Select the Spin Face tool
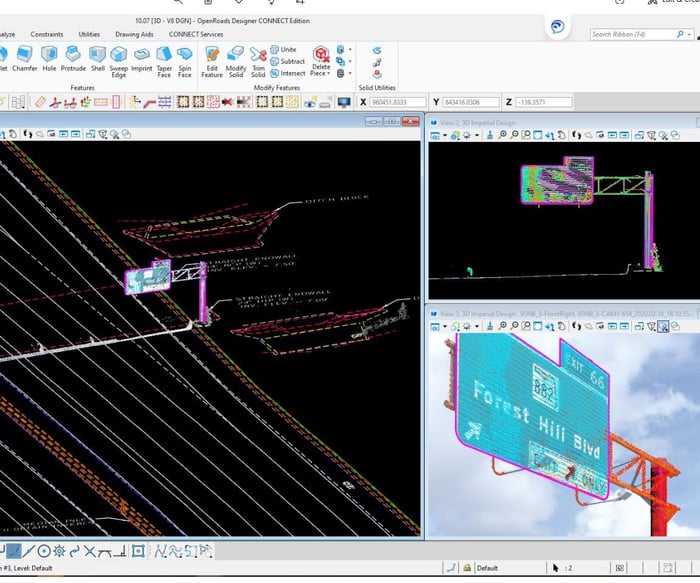Viewport: 700px width, 583px height. tap(184, 62)
